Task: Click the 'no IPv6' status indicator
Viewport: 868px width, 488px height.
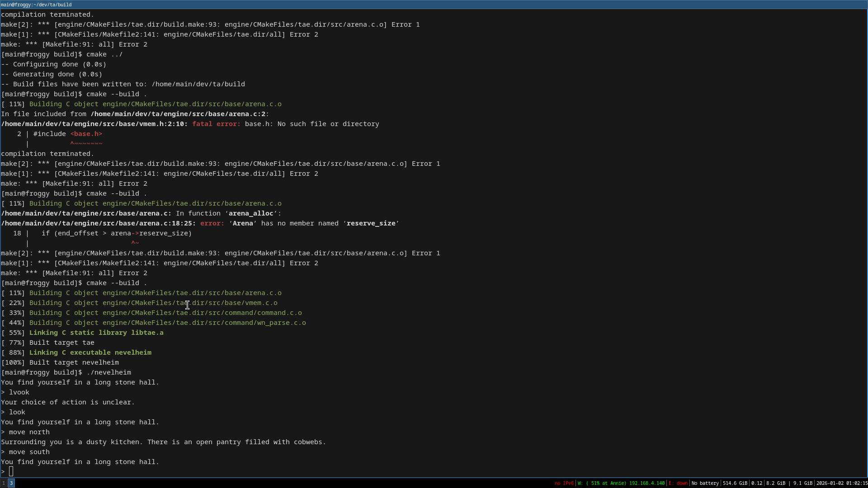Action: [564, 483]
